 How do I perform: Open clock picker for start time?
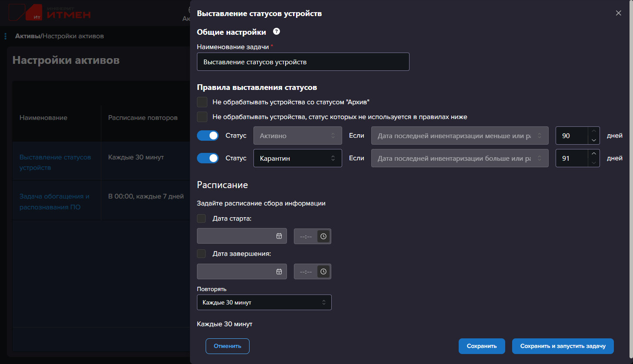click(x=323, y=236)
